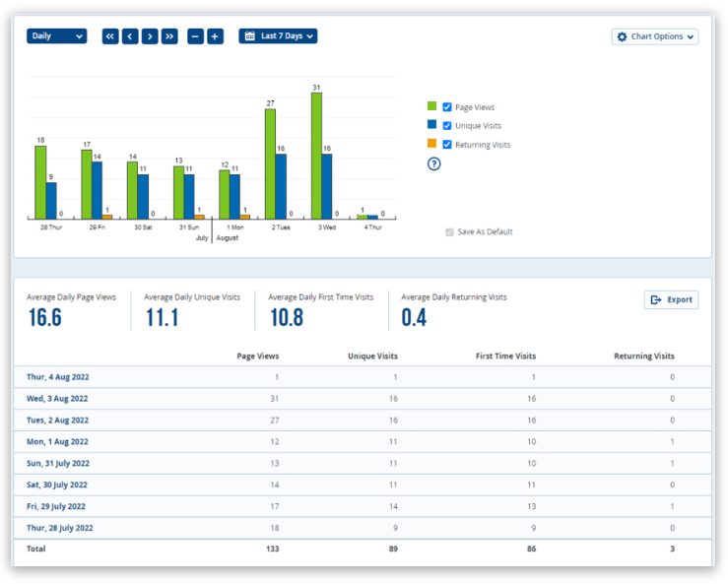Screen dimensions: 728x584
Task: Open the Last 7 Days date range dropdown
Action: click(x=278, y=35)
